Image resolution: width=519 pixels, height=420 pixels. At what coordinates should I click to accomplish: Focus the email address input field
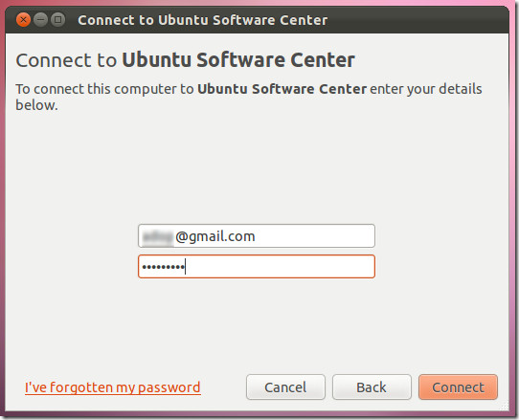click(x=257, y=235)
